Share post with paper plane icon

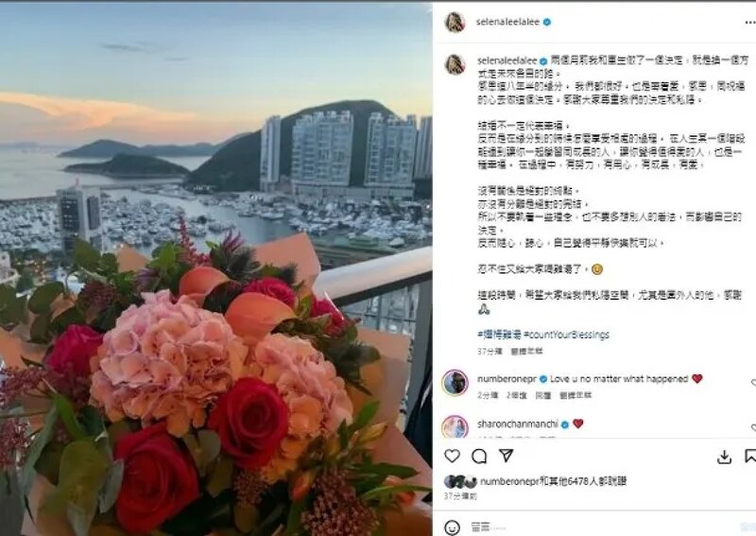click(506, 456)
